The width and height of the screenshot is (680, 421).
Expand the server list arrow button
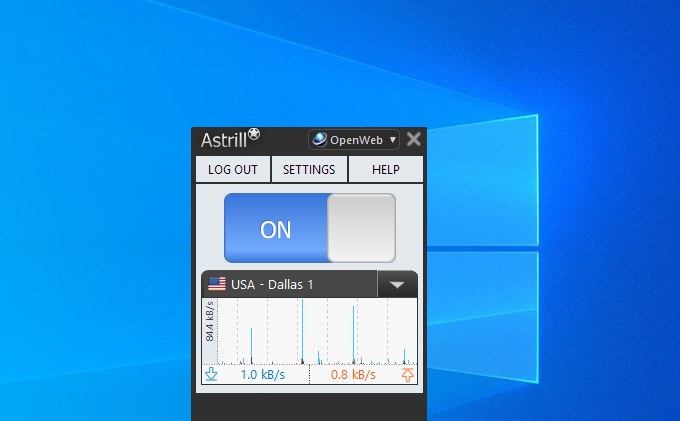(x=397, y=285)
